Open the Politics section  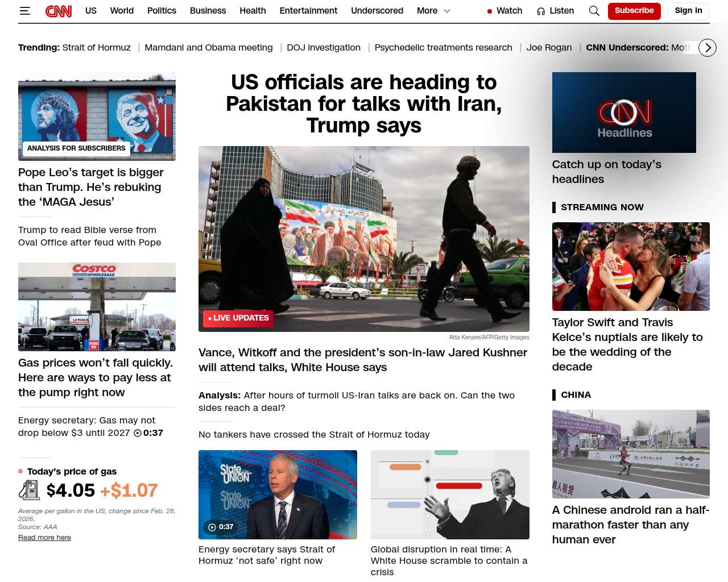pyautogui.click(x=162, y=11)
